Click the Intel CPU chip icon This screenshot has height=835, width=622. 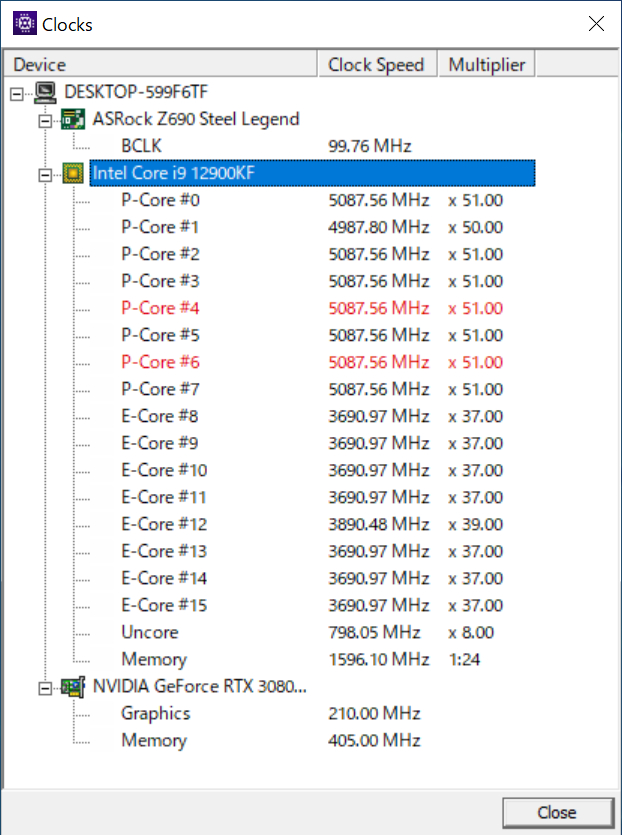pyautogui.click(x=73, y=173)
